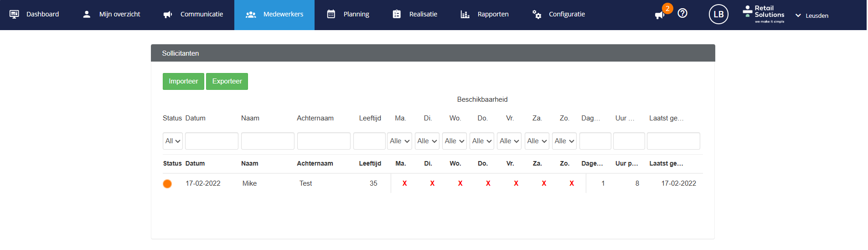868x250 pixels.
Task: Click the Naam filter text field
Action: 268,141
